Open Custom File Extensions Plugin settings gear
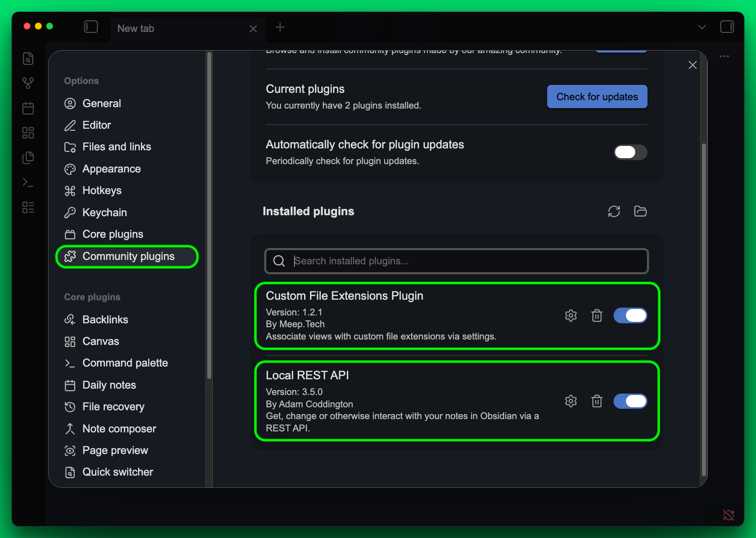The height and width of the screenshot is (538, 756). tap(571, 315)
